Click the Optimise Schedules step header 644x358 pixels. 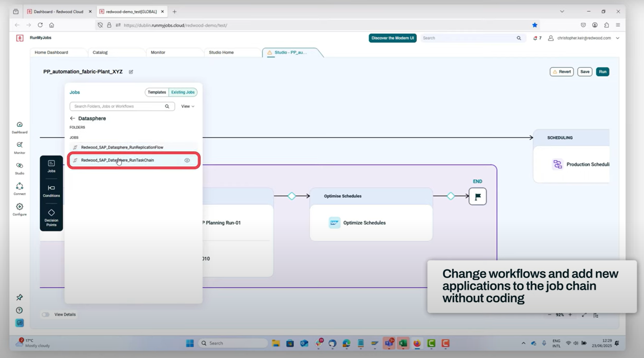click(x=371, y=196)
